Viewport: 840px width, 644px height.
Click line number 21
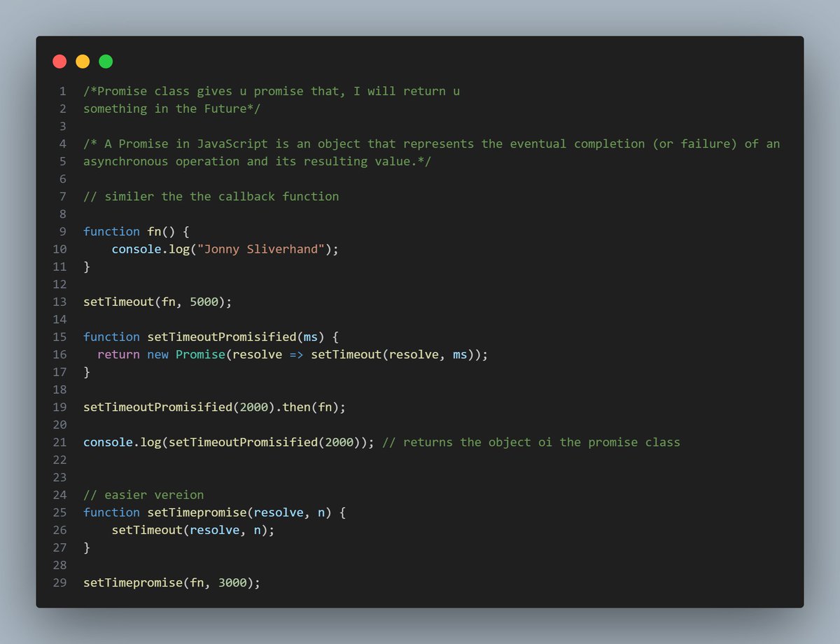pos(59,442)
